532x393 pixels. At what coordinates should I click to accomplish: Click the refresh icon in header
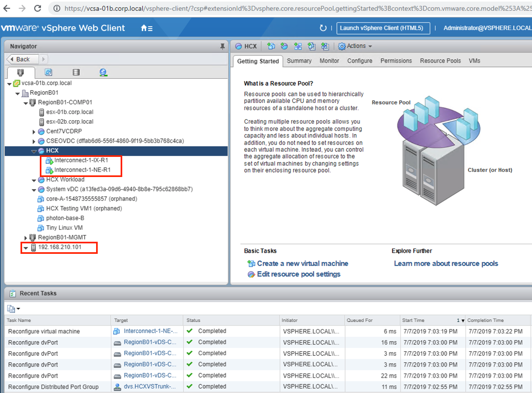point(323,28)
